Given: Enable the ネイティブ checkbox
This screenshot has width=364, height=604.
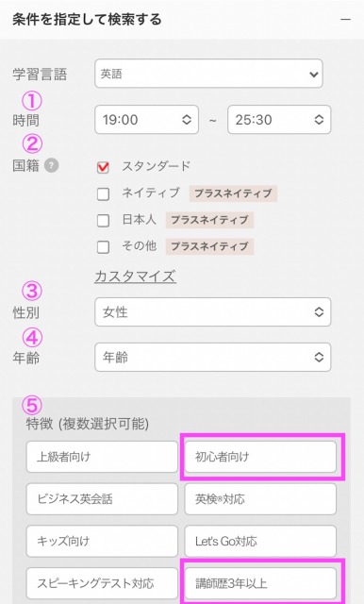Looking at the screenshot, I should [x=103, y=193].
